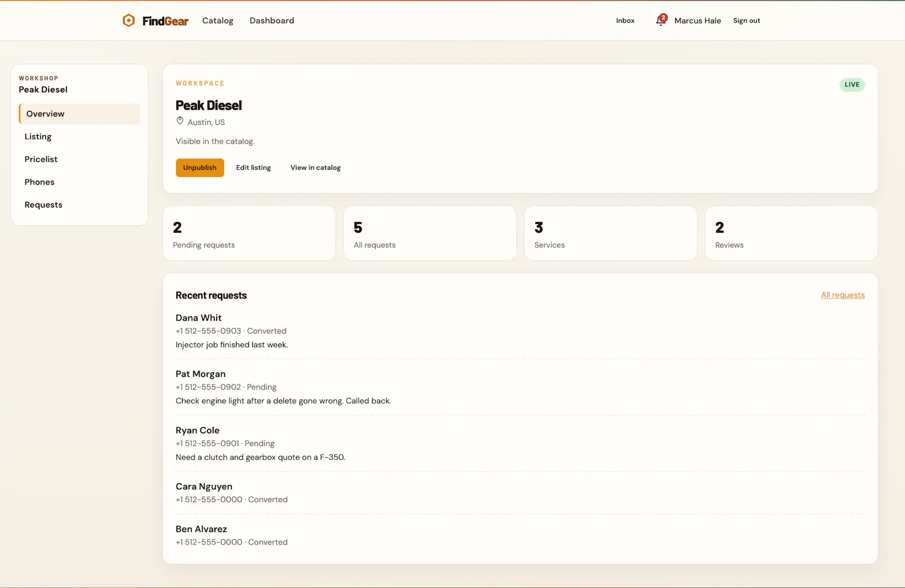Click the 'Visible in the catalog.' text

pos(215,141)
